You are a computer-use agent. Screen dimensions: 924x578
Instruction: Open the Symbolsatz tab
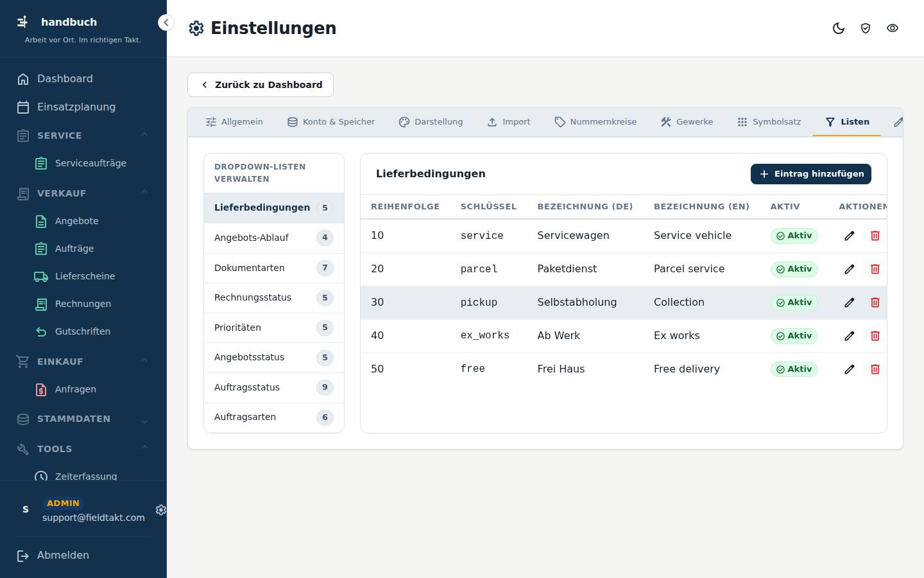click(769, 122)
